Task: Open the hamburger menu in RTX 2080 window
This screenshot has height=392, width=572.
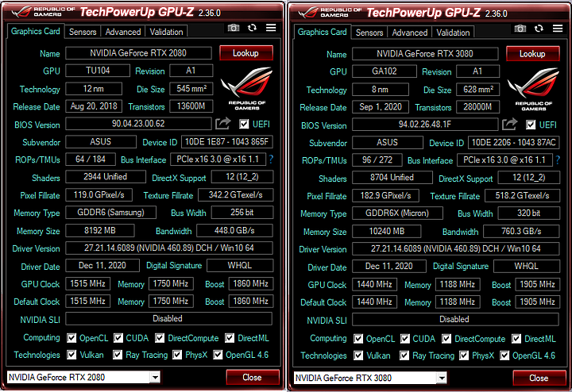Action: 271,28
